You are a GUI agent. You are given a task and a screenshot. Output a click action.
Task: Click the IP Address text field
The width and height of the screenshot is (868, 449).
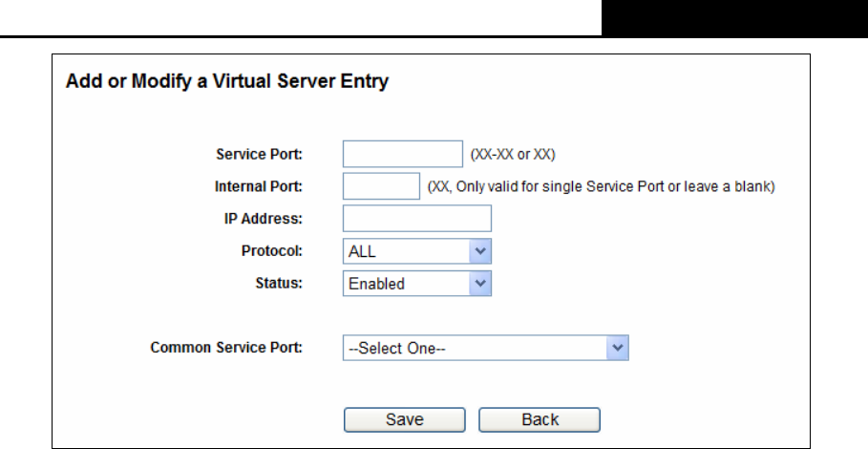(417, 218)
